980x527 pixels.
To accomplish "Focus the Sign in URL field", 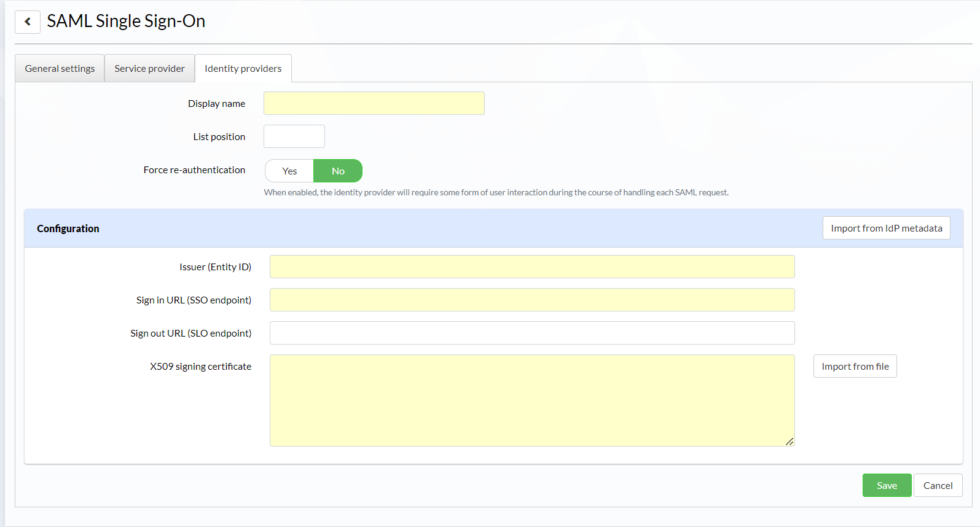I will [x=532, y=300].
